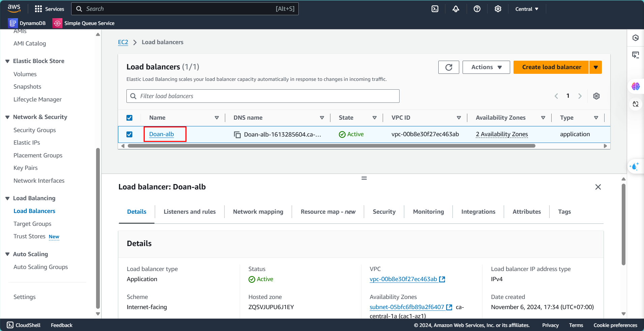The width and height of the screenshot is (644, 331).
Task: Focus the top AWS Search box
Action: coord(185,9)
